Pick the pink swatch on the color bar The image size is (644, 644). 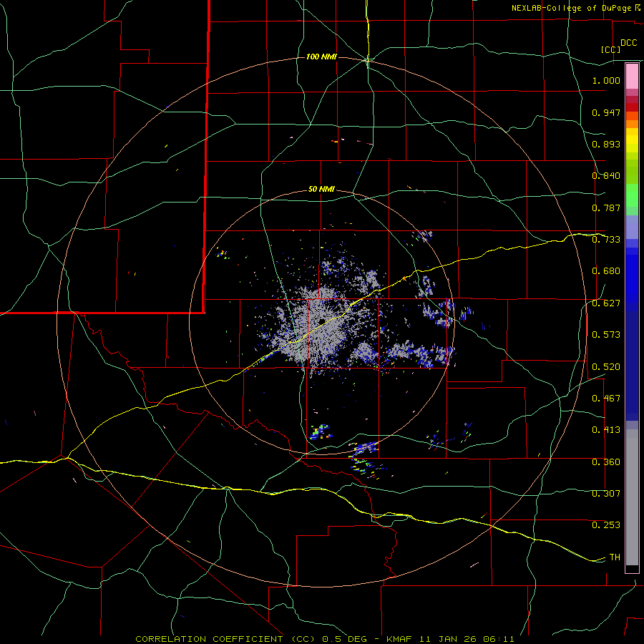(632, 77)
